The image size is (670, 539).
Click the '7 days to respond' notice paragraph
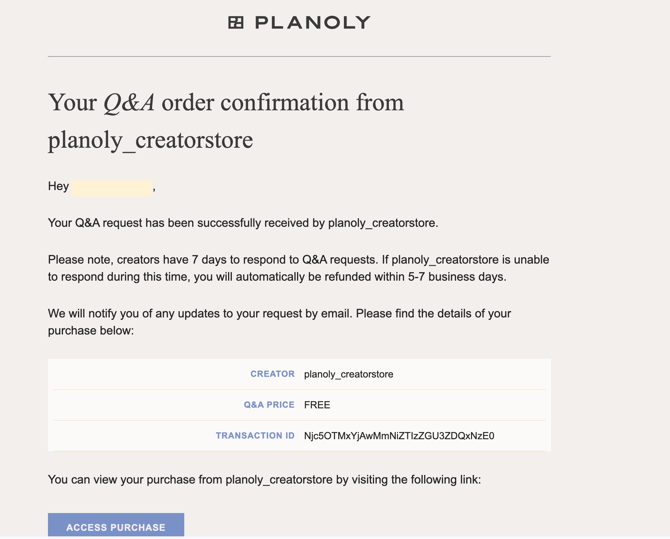pyautogui.click(x=298, y=260)
